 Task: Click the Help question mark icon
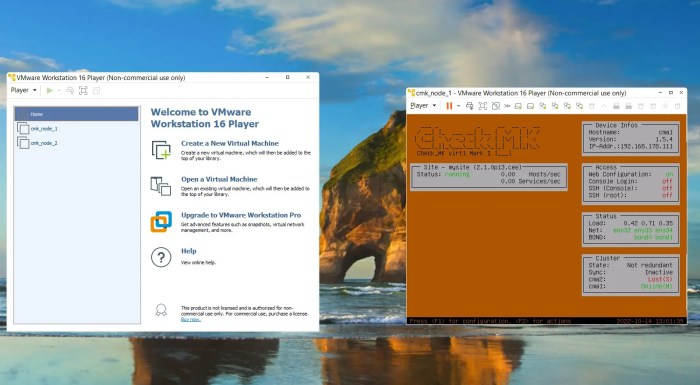click(161, 257)
